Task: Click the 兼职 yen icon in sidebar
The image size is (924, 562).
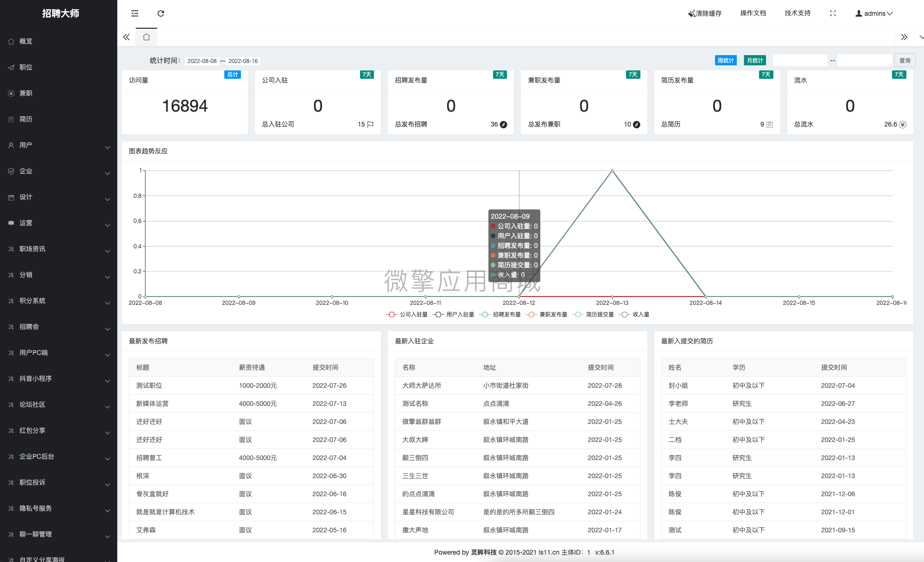Action: tap(11, 93)
